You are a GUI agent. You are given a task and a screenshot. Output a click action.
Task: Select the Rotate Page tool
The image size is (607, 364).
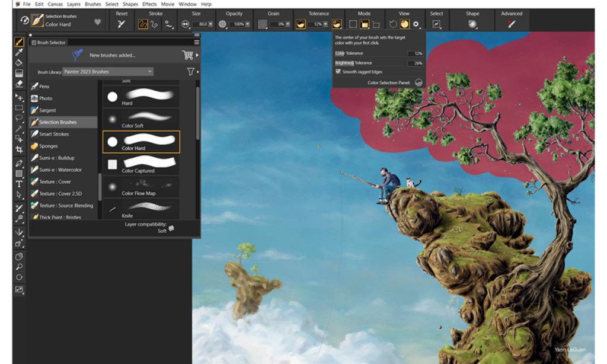(x=19, y=277)
